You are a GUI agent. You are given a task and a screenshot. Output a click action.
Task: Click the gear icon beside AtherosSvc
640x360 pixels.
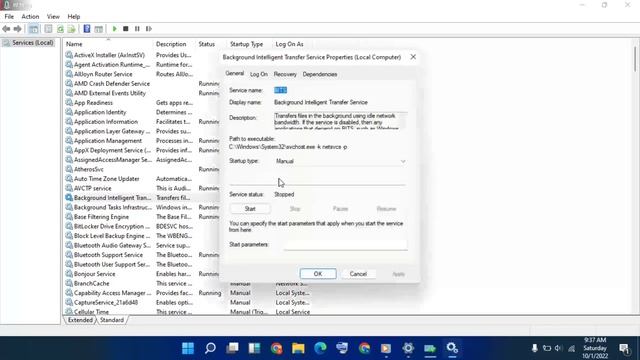tap(69, 169)
